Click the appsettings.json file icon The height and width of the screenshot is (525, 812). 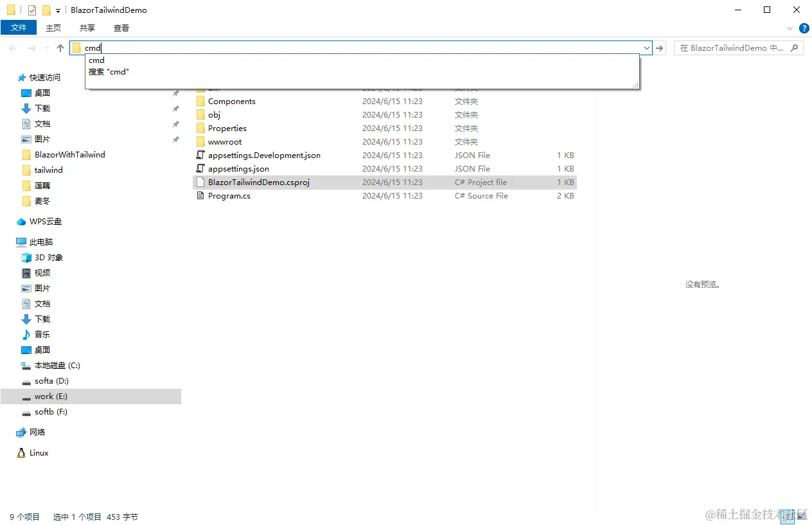coord(200,169)
